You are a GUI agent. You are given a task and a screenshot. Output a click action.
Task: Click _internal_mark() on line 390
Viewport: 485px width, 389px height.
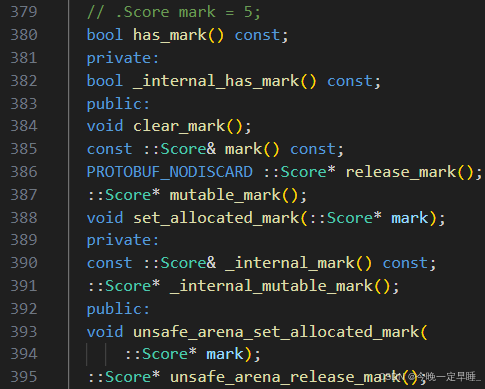298,263
